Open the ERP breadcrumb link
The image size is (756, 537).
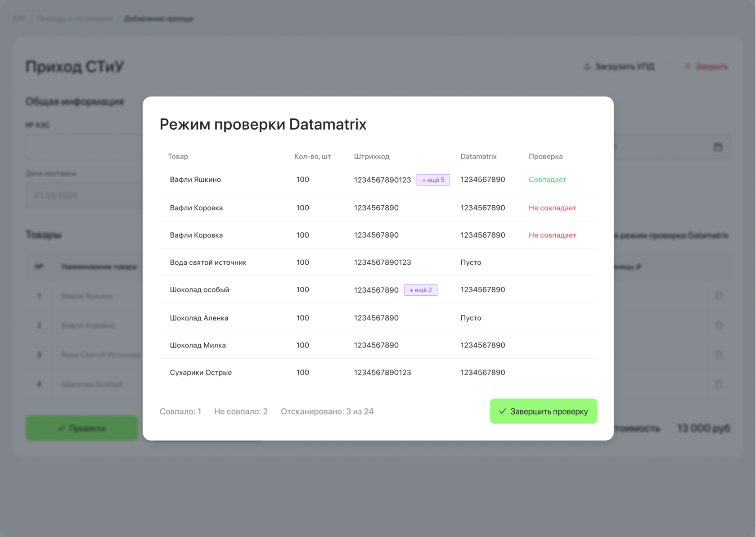tap(19, 18)
